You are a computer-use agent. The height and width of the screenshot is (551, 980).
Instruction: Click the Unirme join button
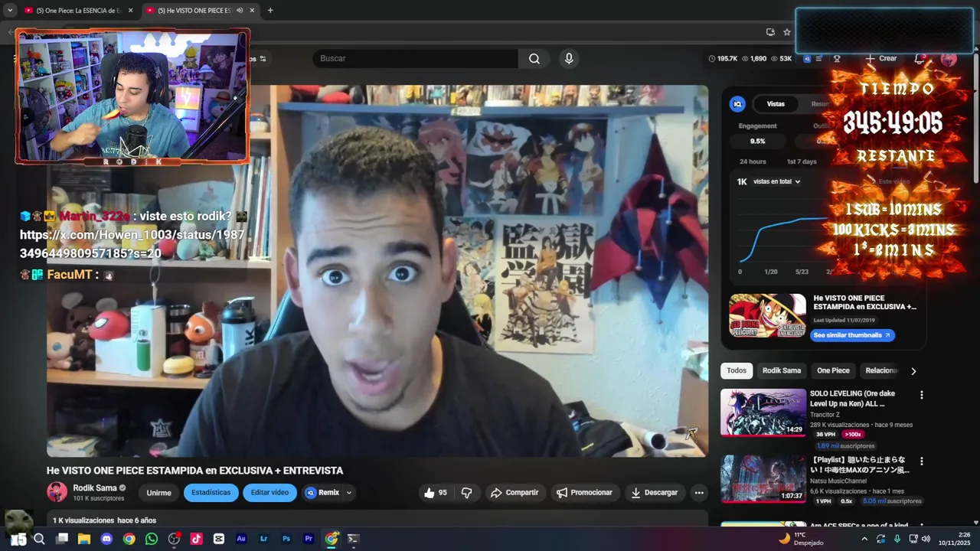(159, 493)
